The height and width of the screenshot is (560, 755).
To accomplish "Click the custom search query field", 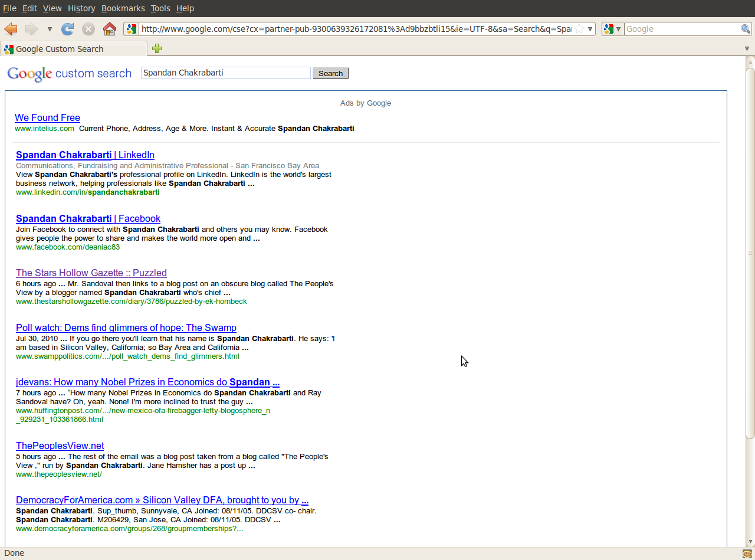I will point(225,73).
